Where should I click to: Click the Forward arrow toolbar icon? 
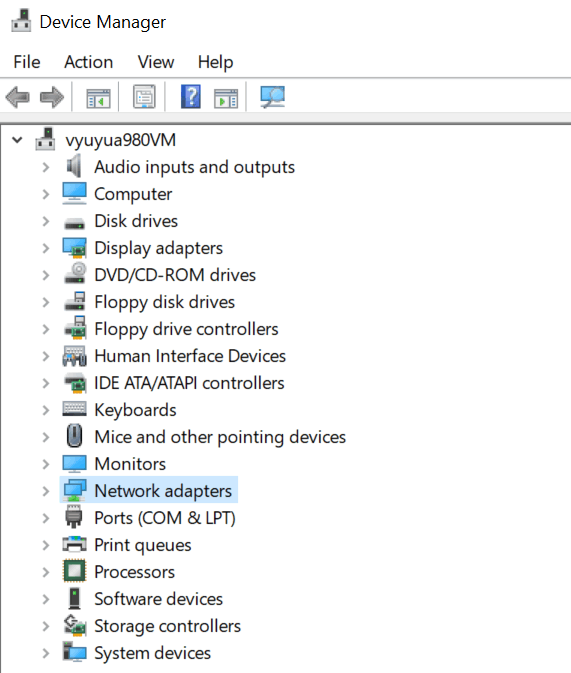pyautogui.click(x=52, y=97)
